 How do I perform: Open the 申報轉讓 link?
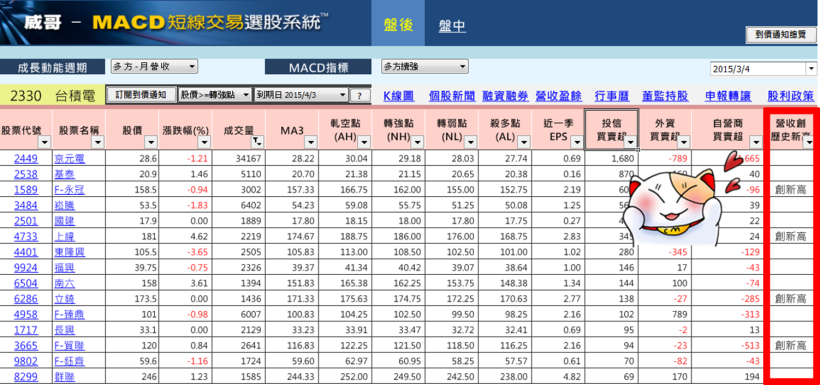pyautogui.click(x=728, y=96)
